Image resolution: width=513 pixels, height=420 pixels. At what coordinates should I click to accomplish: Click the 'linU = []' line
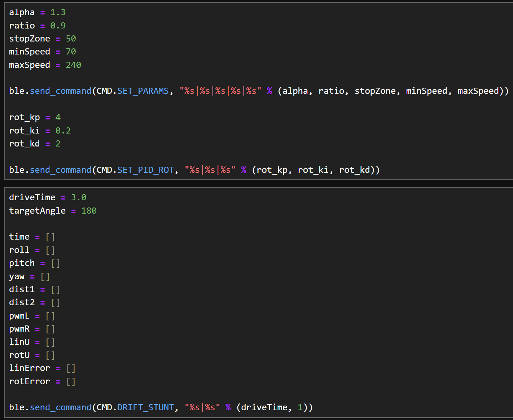pos(32,342)
